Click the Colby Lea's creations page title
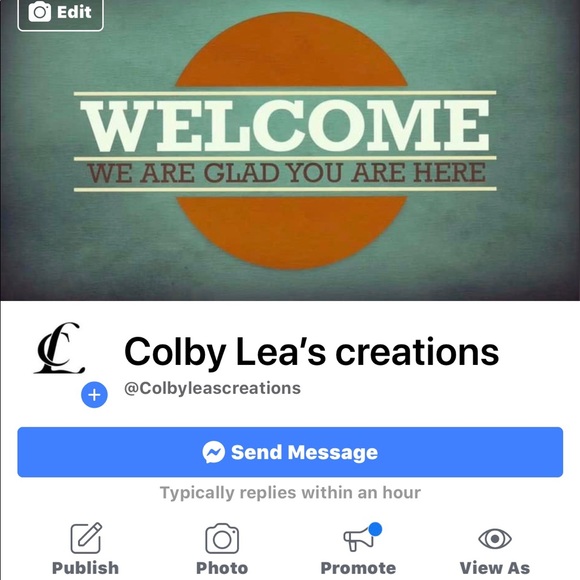The width and height of the screenshot is (580, 580). coord(311,352)
